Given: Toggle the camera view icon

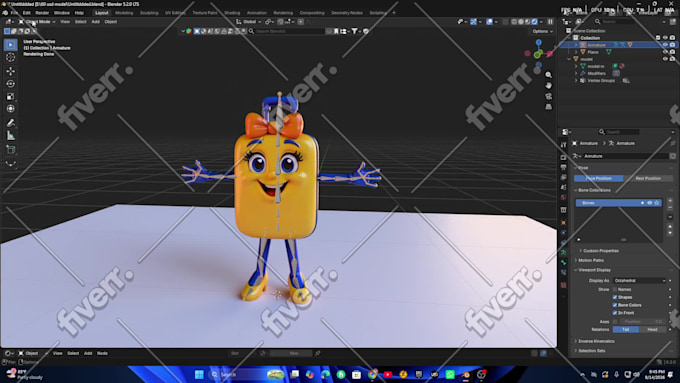Looking at the screenshot, I should pos(549,96).
